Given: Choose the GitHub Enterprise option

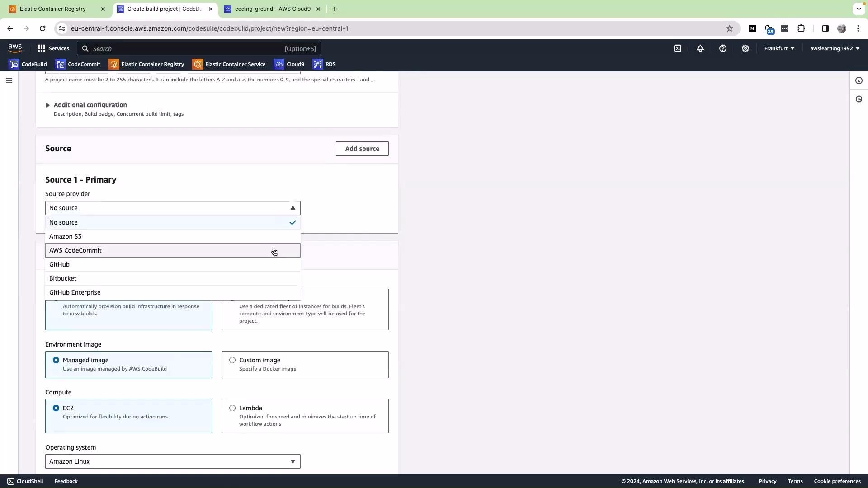Looking at the screenshot, I should pyautogui.click(x=173, y=292).
